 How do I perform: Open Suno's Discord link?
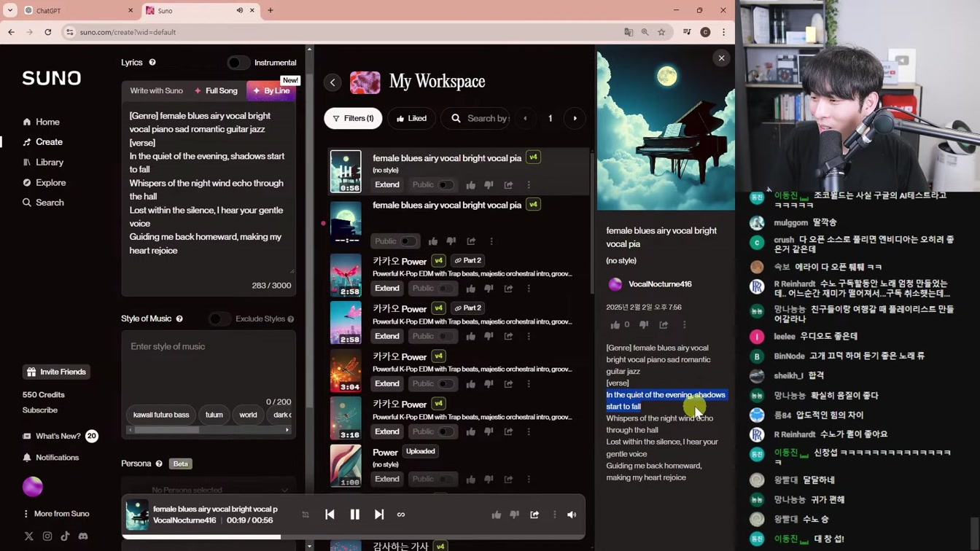tap(83, 536)
